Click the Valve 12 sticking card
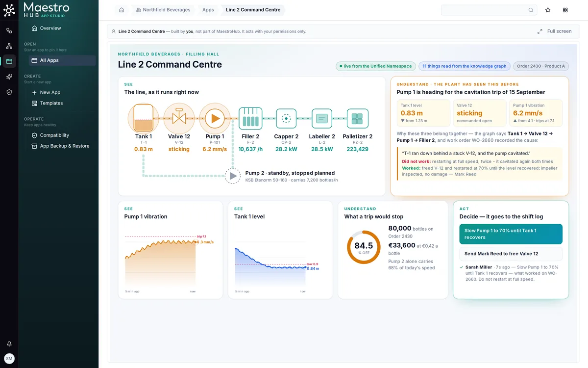 click(479, 113)
